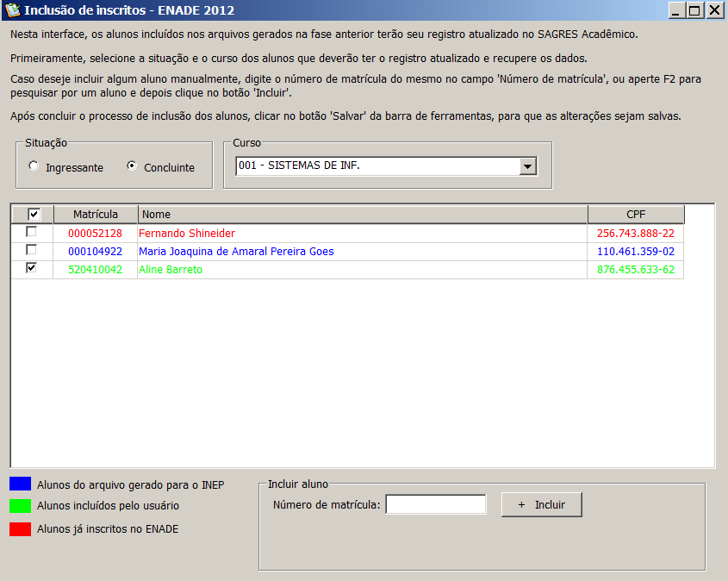728x581 pixels.
Task: Open the Curso dropdown arrow
Action: pyautogui.click(x=528, y=166)
